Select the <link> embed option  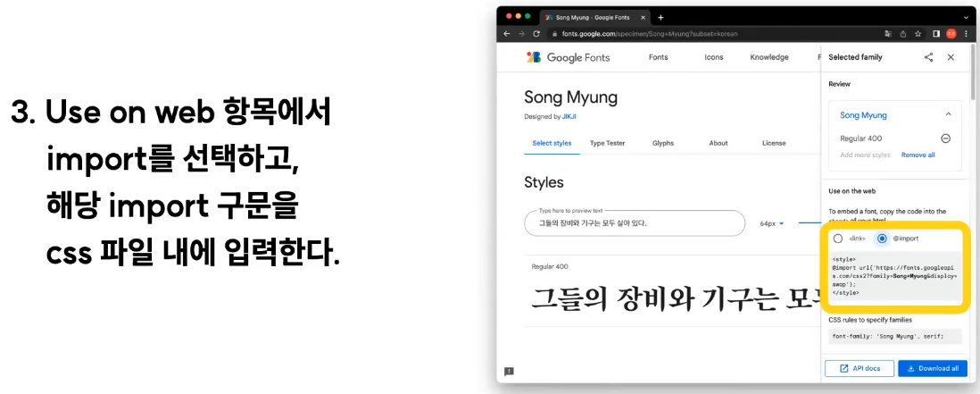click(x=838, y=239)
